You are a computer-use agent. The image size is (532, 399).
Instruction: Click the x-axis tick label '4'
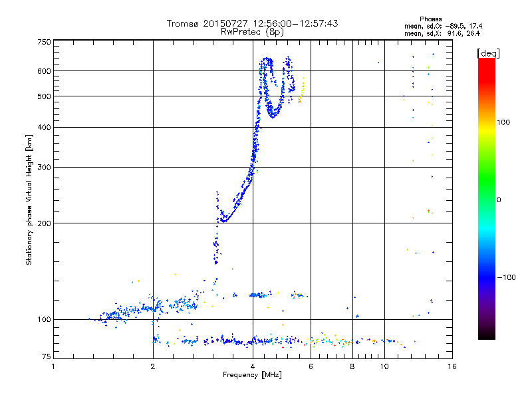pos(253,366)
